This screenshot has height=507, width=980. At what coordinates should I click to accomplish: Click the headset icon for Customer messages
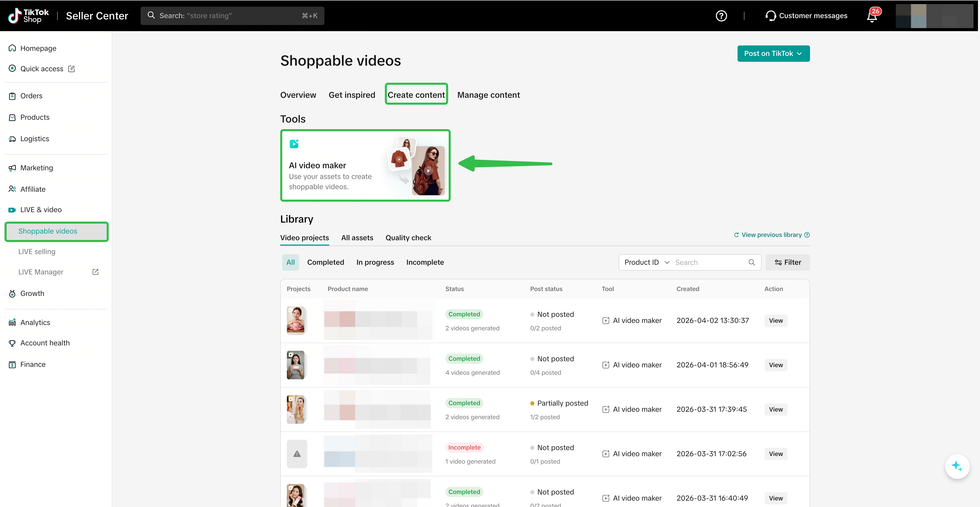pos(770,16)
